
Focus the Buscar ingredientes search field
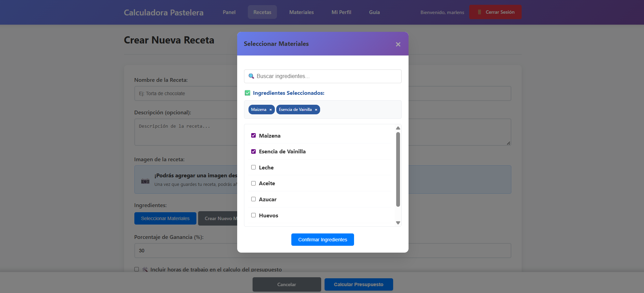click(x=327, y=76)
